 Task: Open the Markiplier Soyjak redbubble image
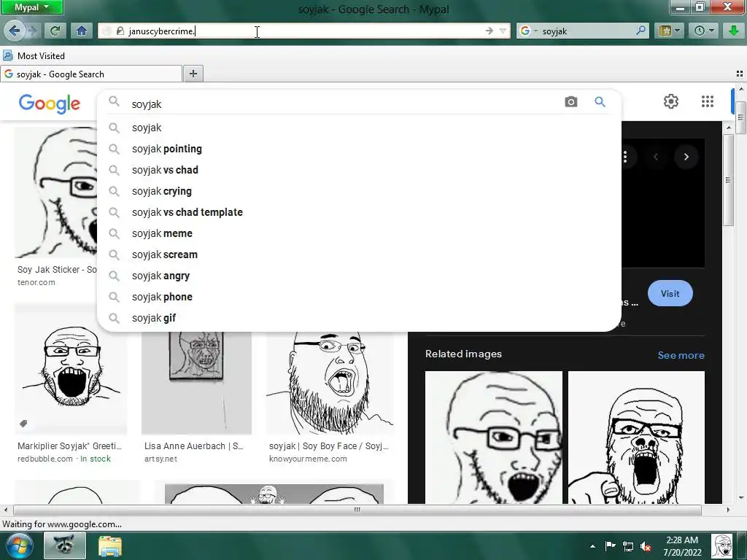(71, 369)
